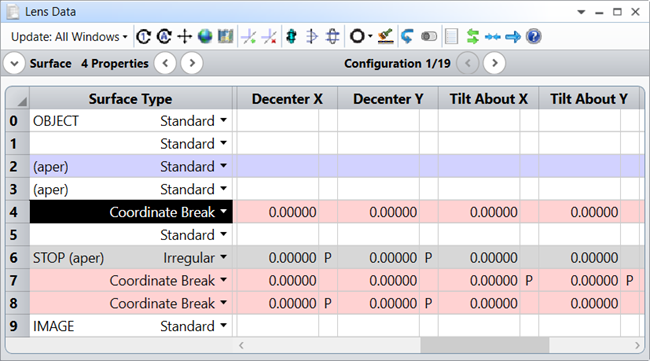Click the line icon with red X
The image size is (650, 361).
(x=269, y=37)
